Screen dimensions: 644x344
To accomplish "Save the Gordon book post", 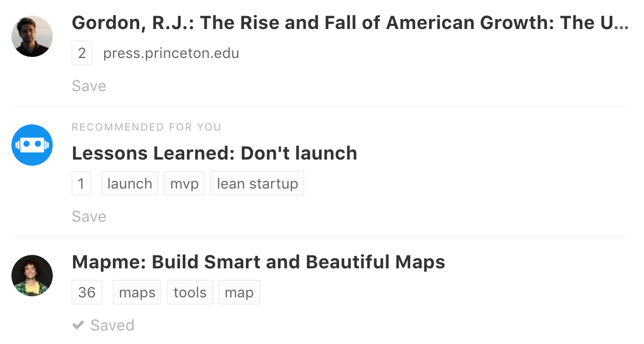I will point(89,86).
